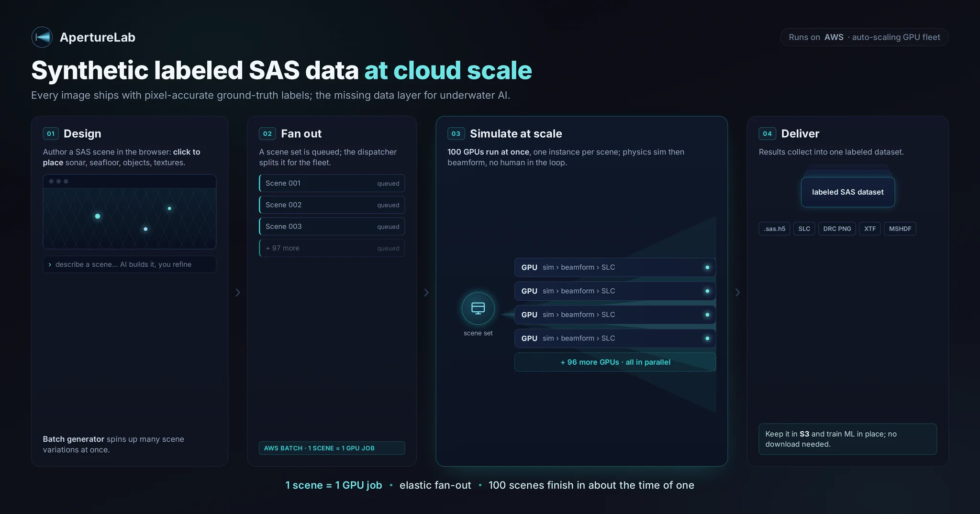The width and height of the screenshot is (980, 514).
Task: Click the 04 step badge beside Deliver
Action: click(767, 134)
